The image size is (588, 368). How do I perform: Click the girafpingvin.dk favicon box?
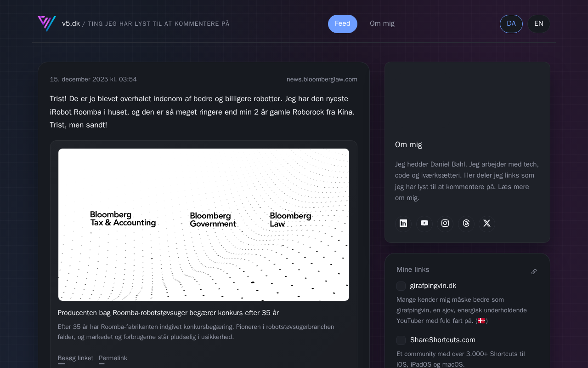(401, 286)
